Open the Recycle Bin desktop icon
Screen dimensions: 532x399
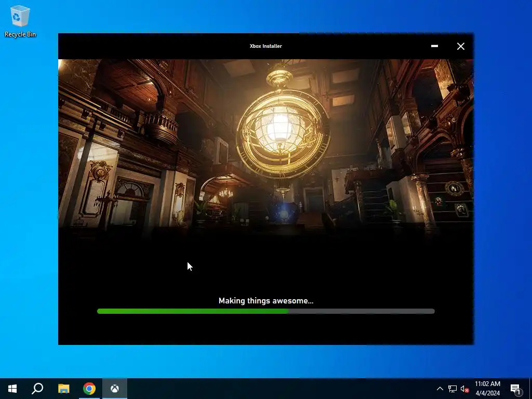point(20,21)
